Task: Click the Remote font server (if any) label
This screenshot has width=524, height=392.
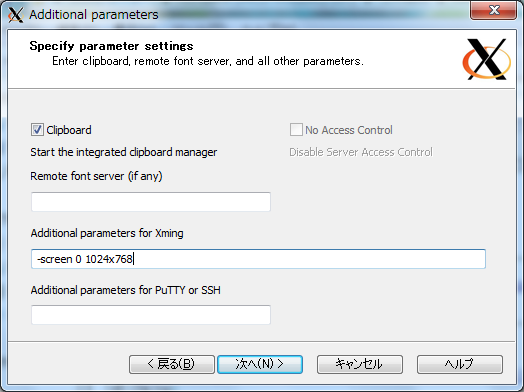Action: 96,176
